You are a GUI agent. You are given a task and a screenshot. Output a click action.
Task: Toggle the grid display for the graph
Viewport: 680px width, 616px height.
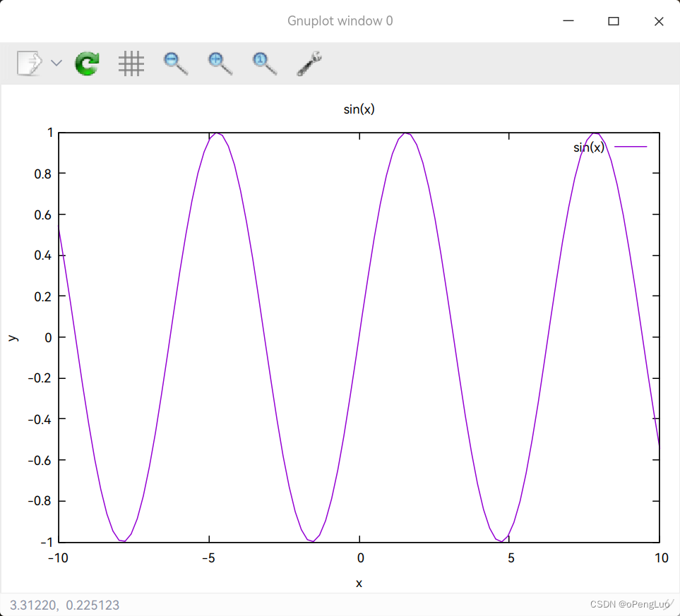tap(131, 63)
